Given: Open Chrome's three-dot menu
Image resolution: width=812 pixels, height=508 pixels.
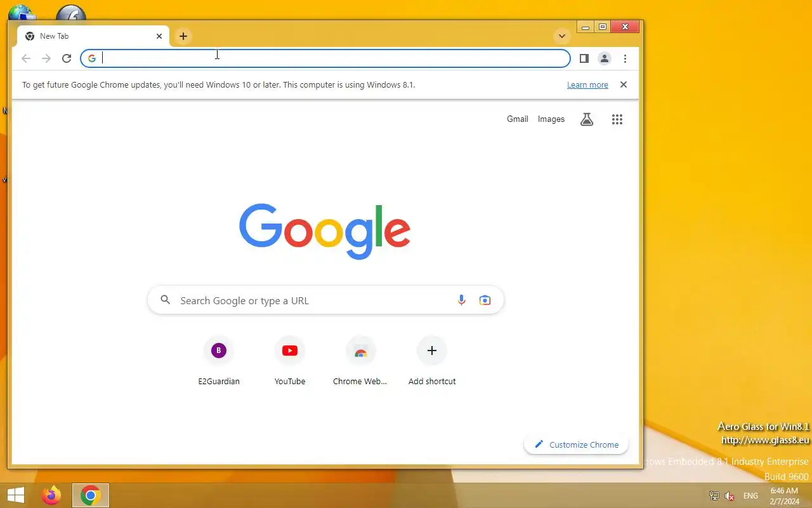Looking at the screenshot, I should [625, 58].
